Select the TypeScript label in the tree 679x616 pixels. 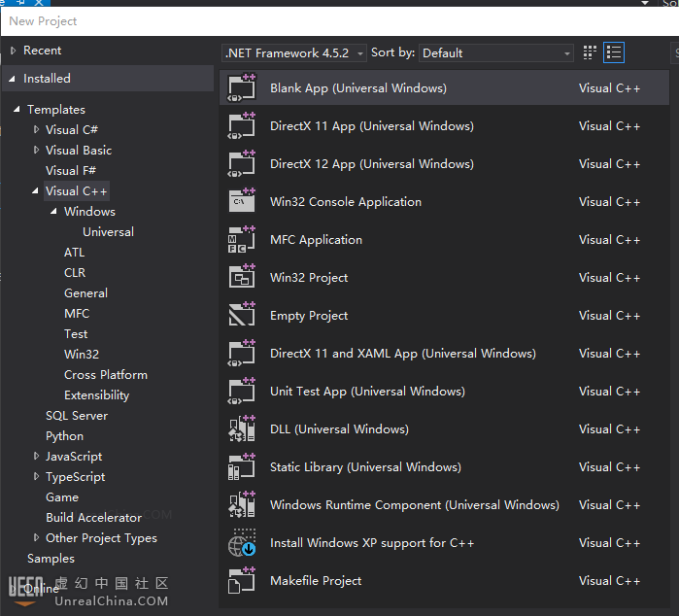click(76, 477)
